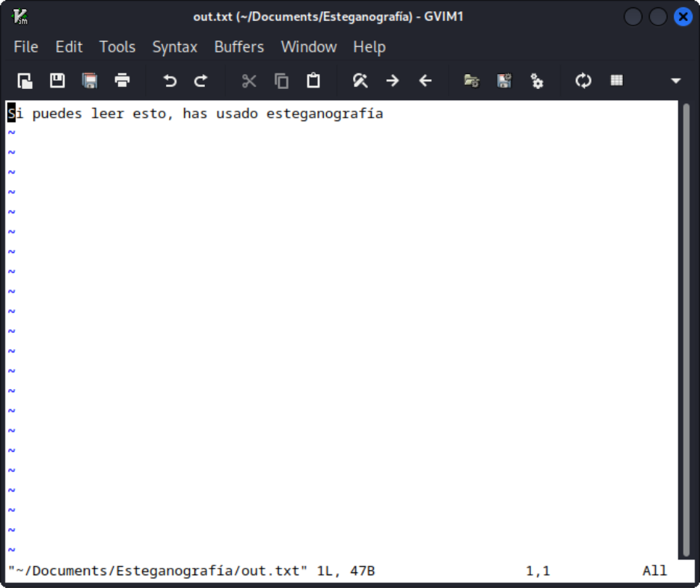
Task: Expand the toolbar overflow arrow
Action: tap(676, 81)
